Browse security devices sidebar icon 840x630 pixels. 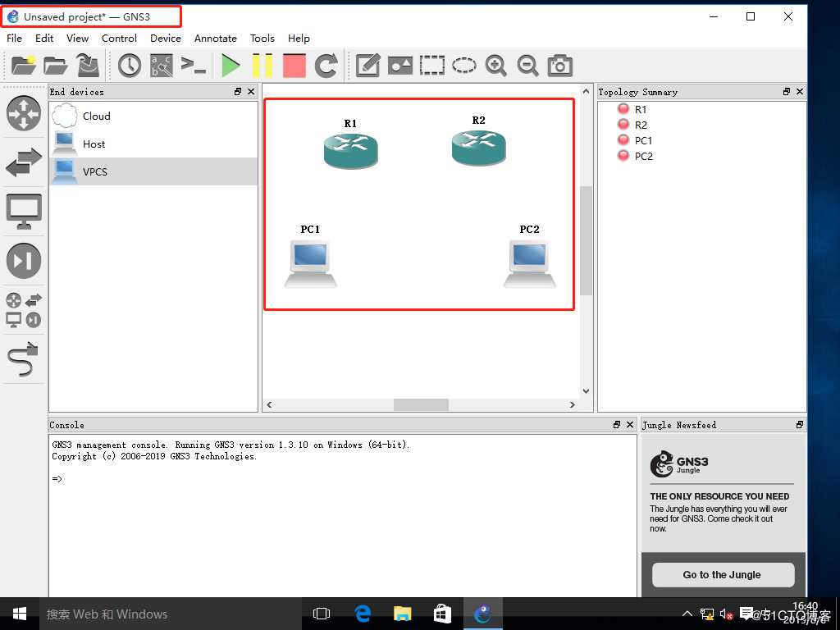pyautogui.click(x=24, y=261)
